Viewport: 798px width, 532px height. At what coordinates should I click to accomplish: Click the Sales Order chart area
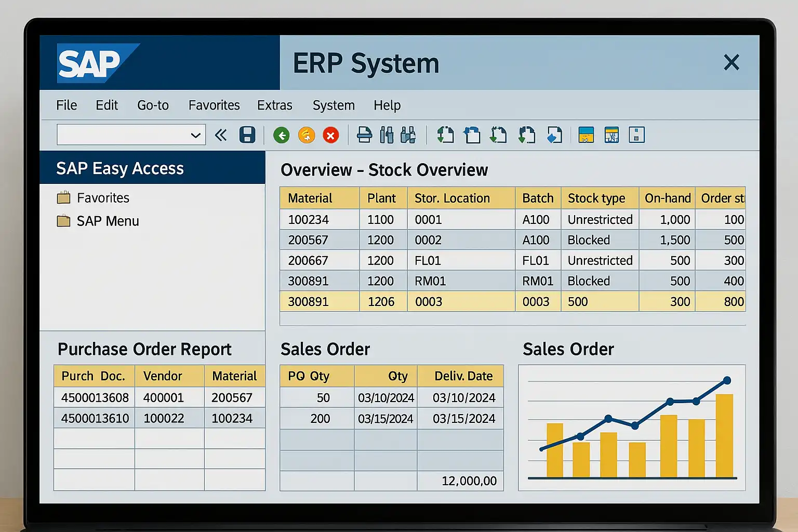pyautogui.click(x=632, y=428)
